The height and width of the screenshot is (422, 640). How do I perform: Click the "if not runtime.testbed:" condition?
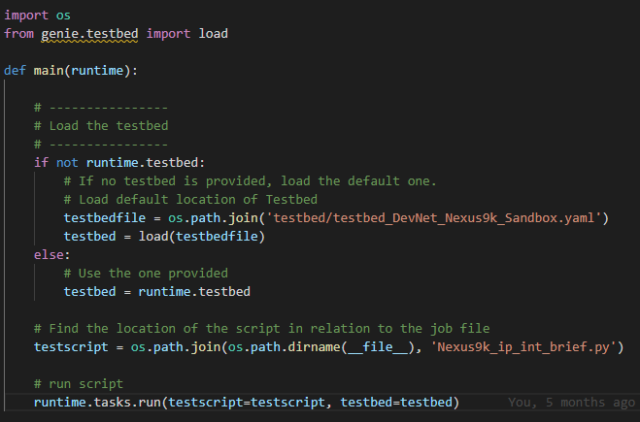point(119,162)
